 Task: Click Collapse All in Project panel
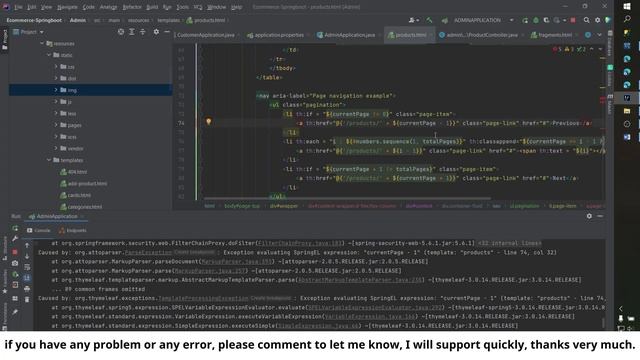142,31
